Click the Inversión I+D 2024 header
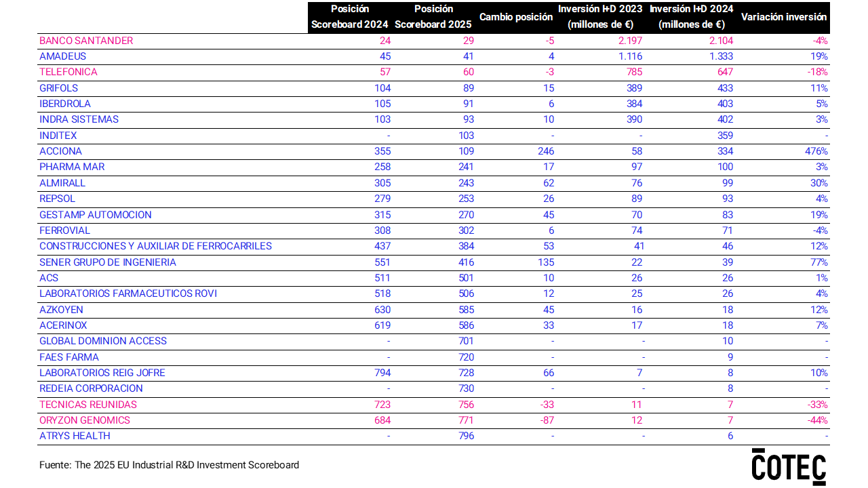The image size is (868, 488). pos(692,17)
